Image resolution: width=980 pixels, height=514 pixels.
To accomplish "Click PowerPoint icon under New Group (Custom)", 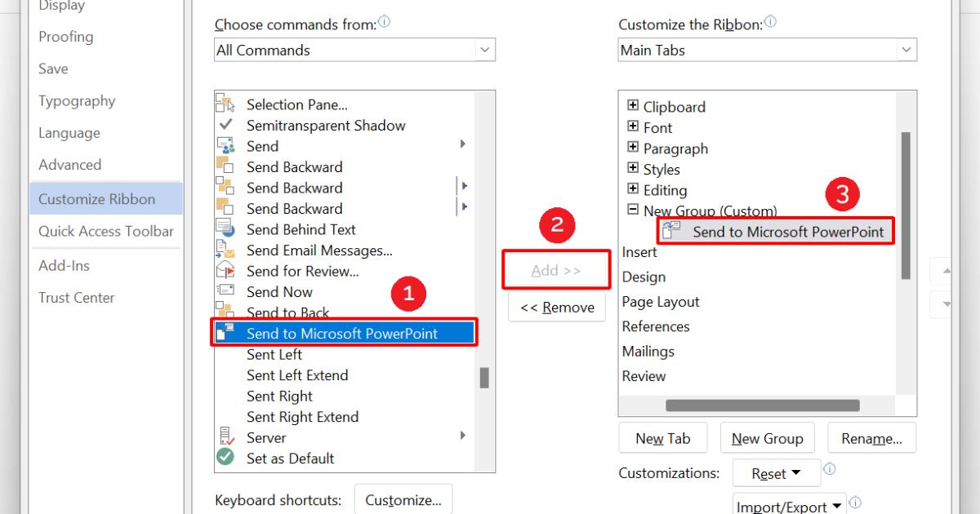I will (672, 231).
